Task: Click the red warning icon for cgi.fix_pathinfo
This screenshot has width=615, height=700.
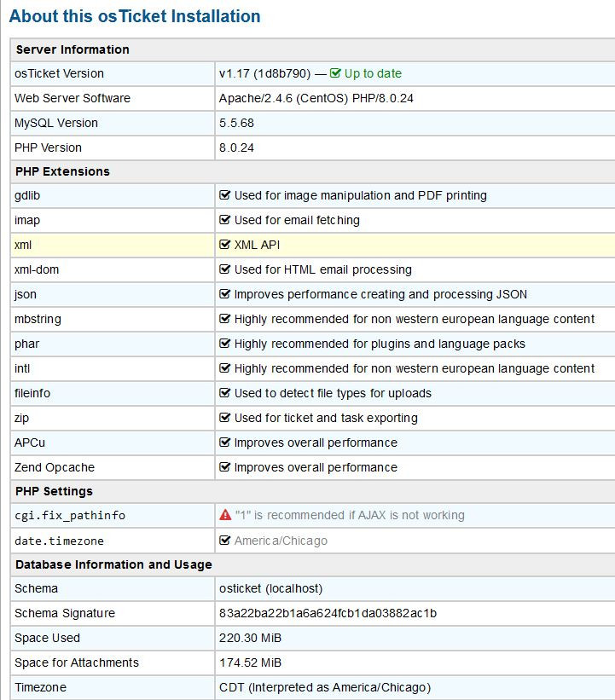Action: (x=225, y=516)
